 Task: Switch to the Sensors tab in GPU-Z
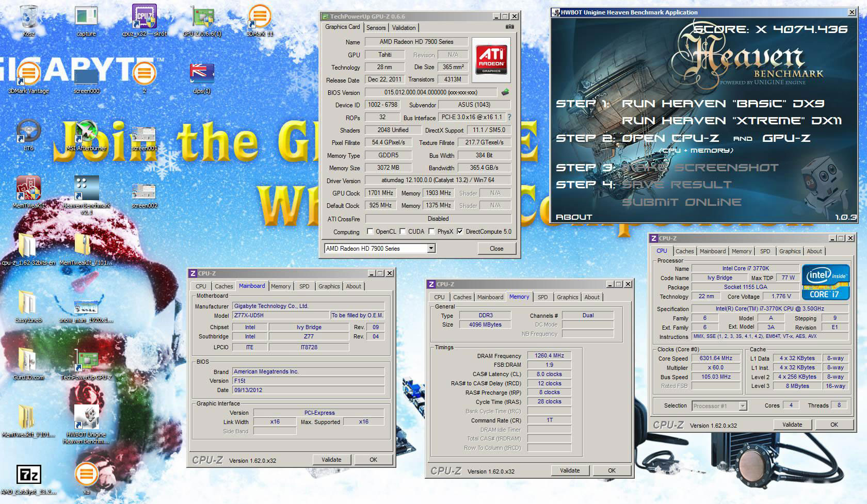(376, 28)
